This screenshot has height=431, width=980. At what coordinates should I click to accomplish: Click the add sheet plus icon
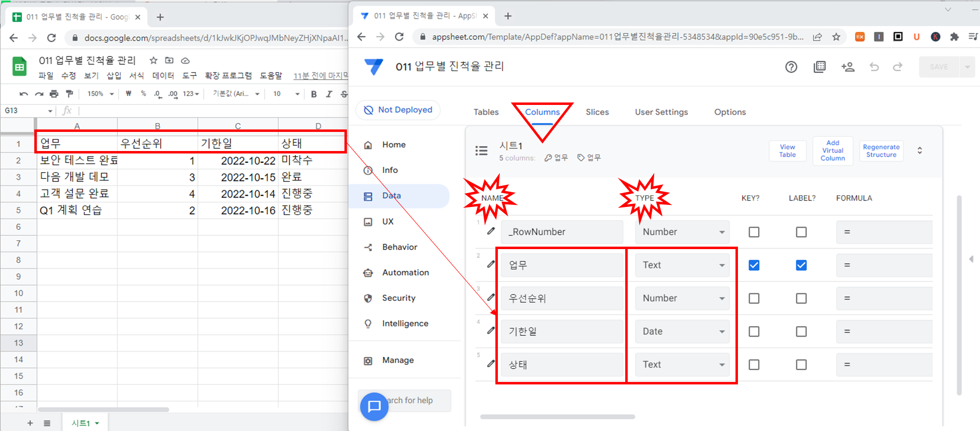[30, 423]
